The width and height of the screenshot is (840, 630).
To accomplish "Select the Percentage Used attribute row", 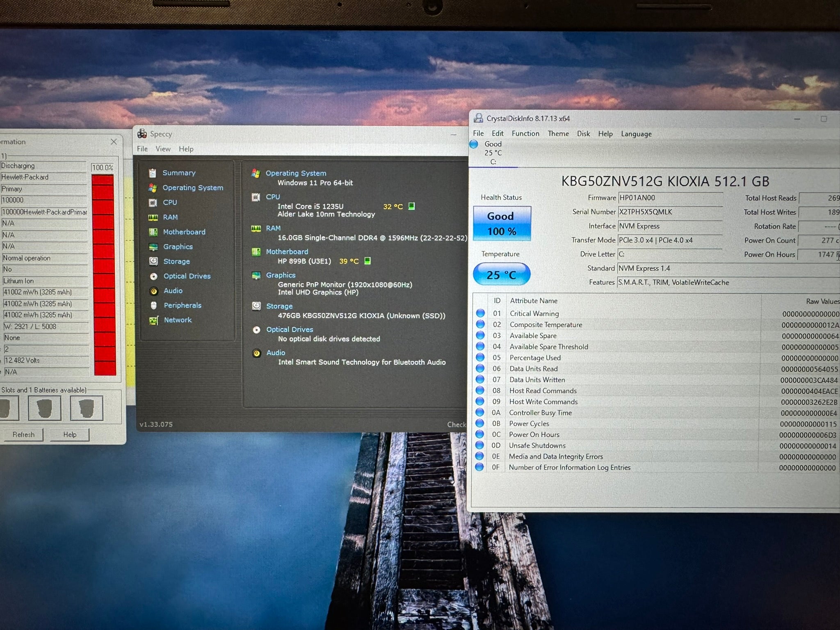I will click(656, 358).
